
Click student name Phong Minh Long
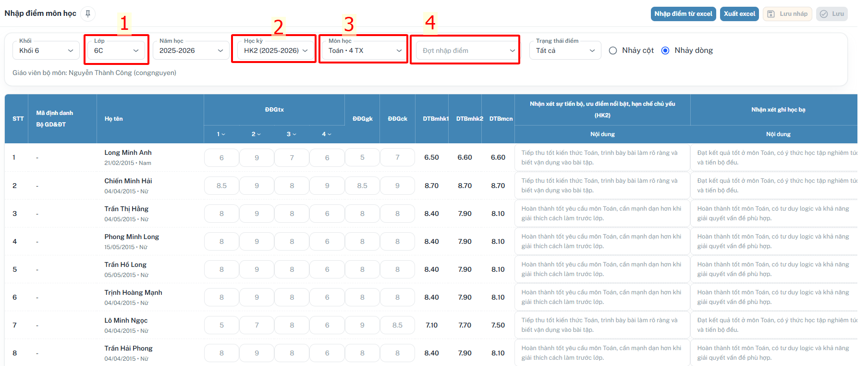click(132, 237)
